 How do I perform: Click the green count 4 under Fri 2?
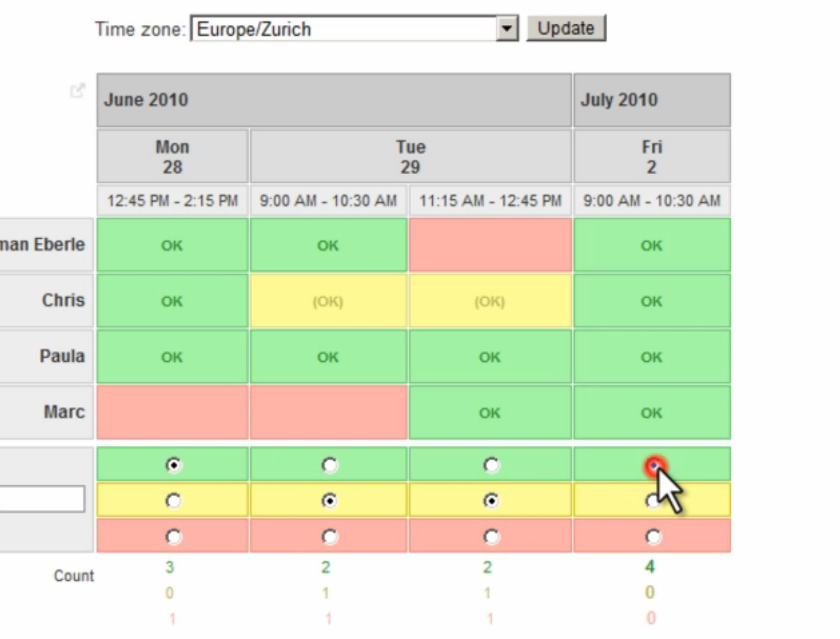coord(650,567)
